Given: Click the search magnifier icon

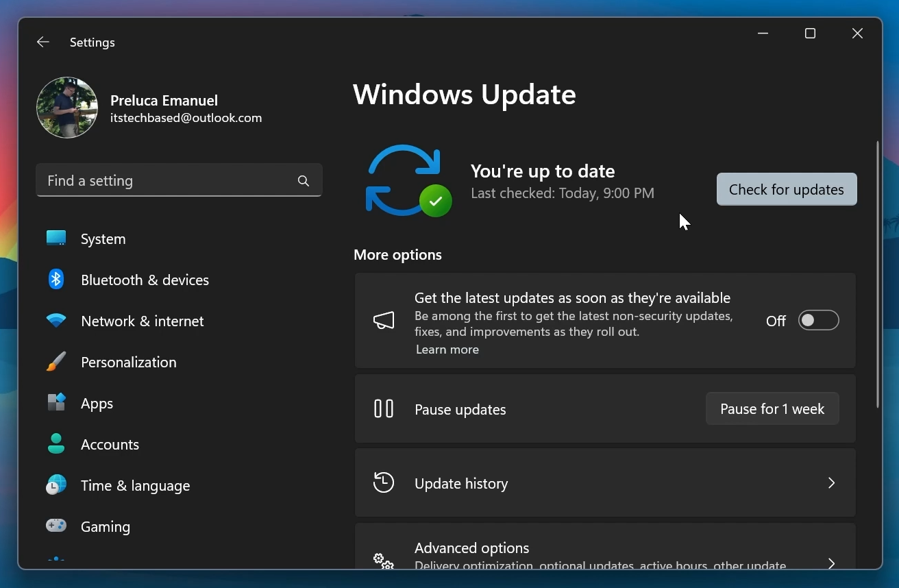Looking at the screenshot, I should [x=304, y=181].
